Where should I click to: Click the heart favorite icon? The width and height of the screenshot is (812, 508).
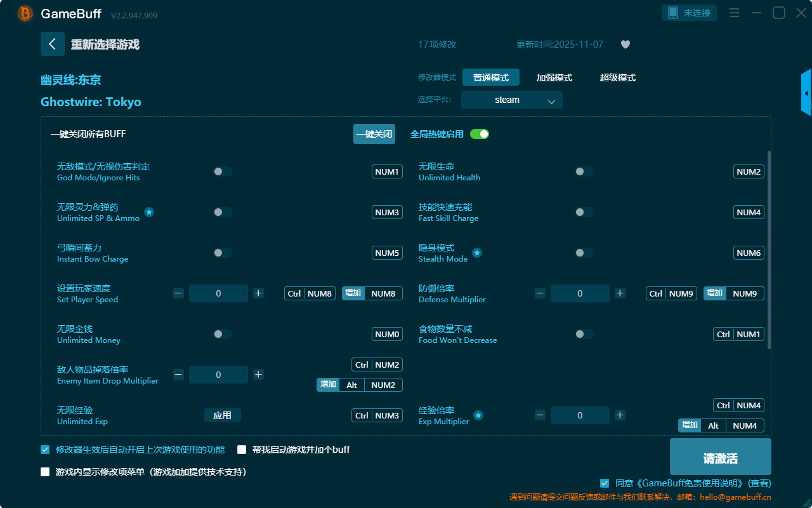pos(625,44)
